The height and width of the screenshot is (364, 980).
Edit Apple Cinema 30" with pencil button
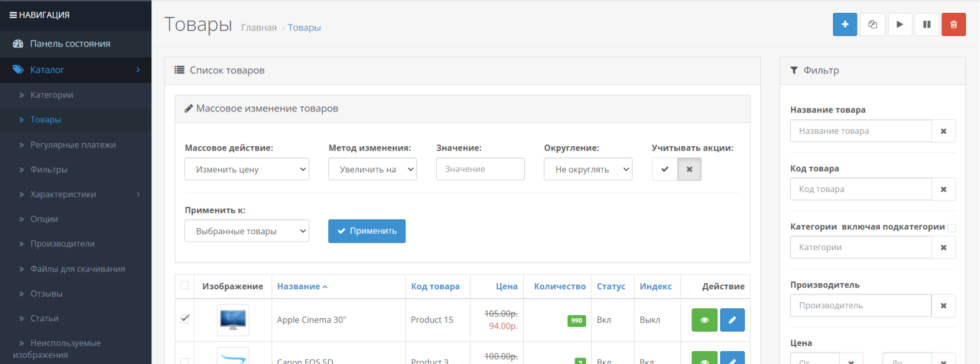(x=732, y=320)
